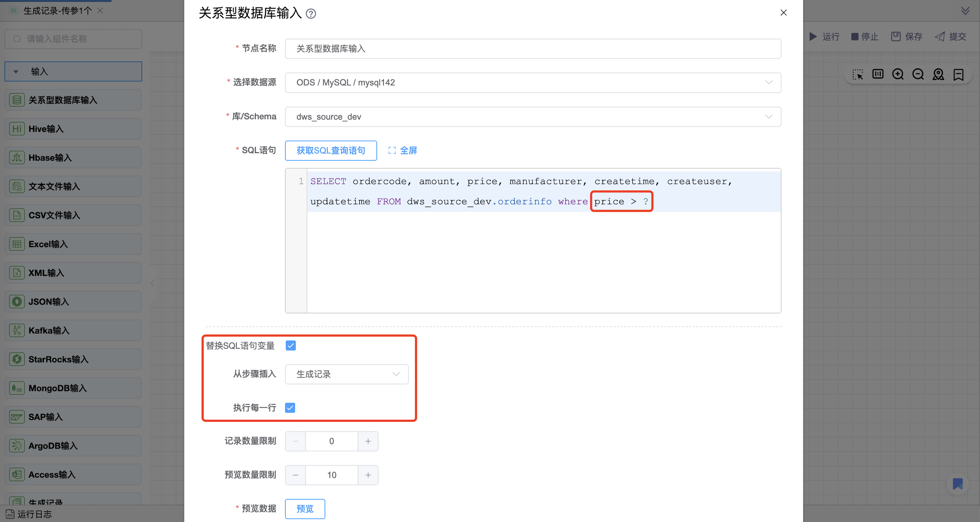Open the 从步骤插入 dropdown
980x522 pixels.
346,374
